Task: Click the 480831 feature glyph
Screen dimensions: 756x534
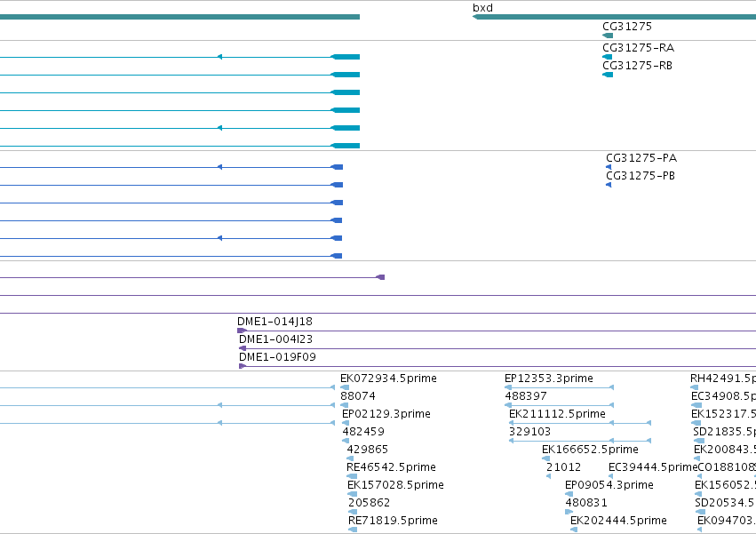Action: (x=569, y=512)
